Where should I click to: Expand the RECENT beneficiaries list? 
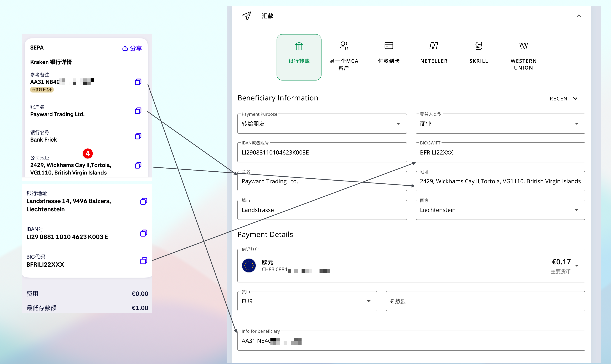[x=563, y=99]
